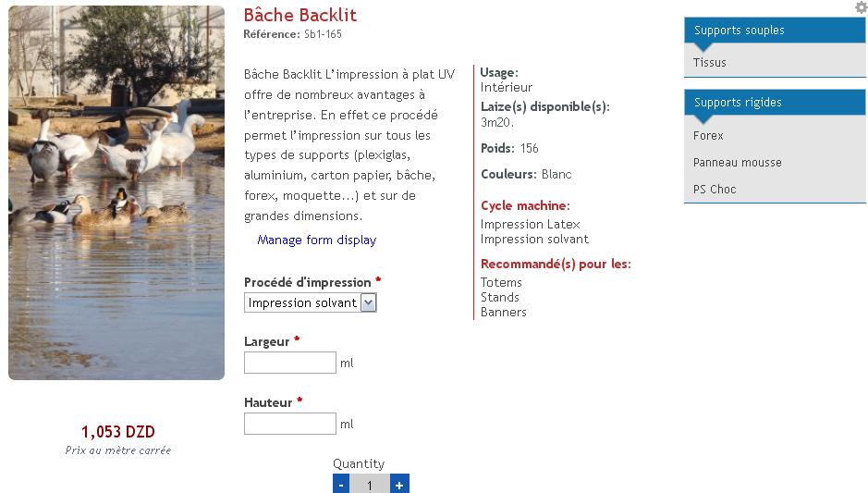Select the Supports rigides tab
Viewport: 868px width, 493px height.
click(x=738, y=103)
